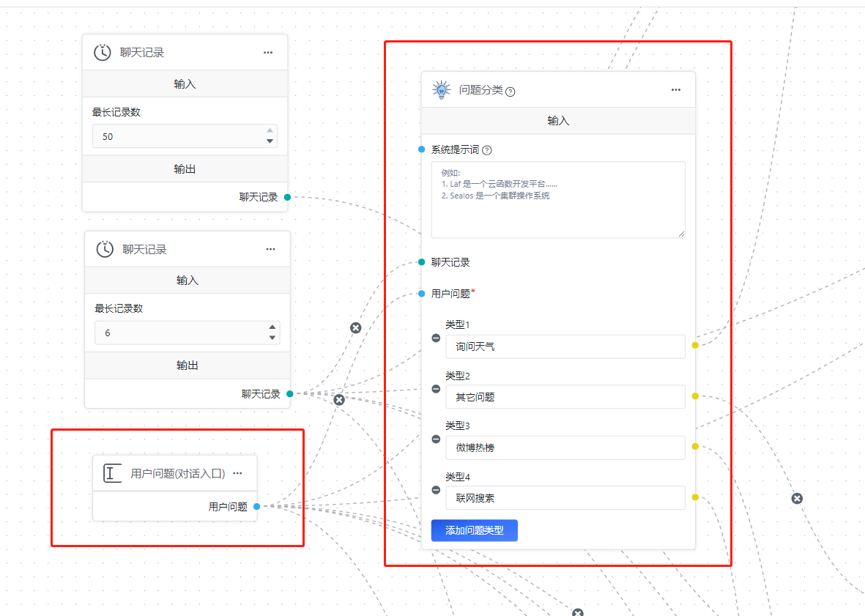The image size is (865, 616).
Task: Click the lightbulb icon of the 问题分类 node
Action: [x=441, y=90]
